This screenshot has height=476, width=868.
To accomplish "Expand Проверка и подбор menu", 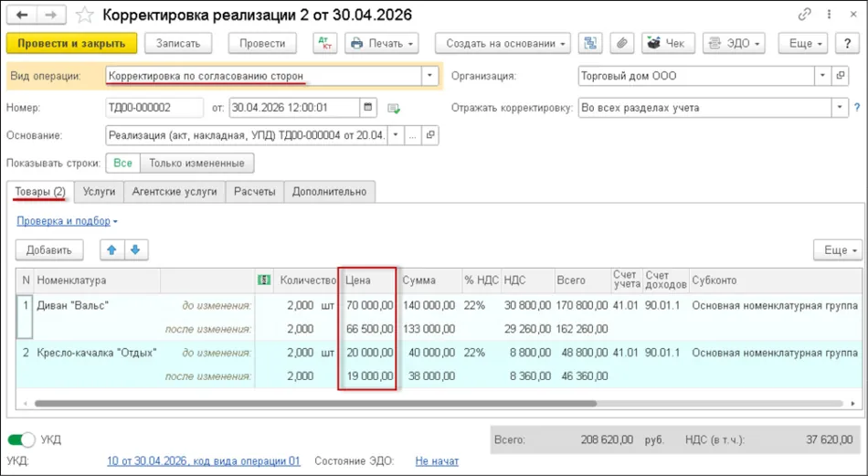I will click(67, 221).
